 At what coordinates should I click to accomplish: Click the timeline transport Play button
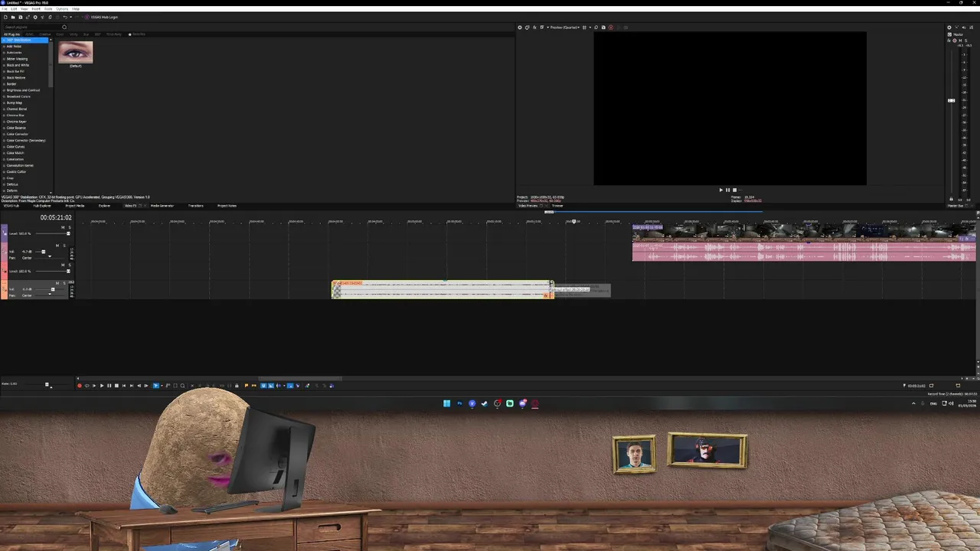[x=102, y=386]
